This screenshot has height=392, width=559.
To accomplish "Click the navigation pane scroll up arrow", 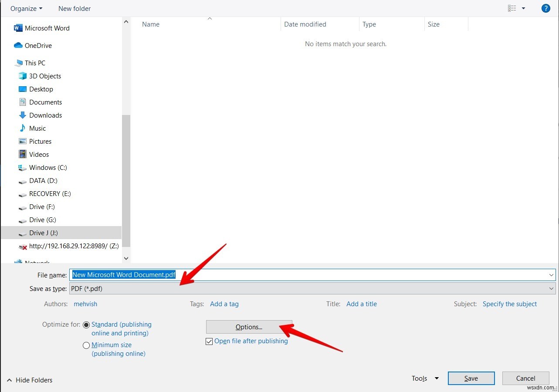I will coord(126,21).
